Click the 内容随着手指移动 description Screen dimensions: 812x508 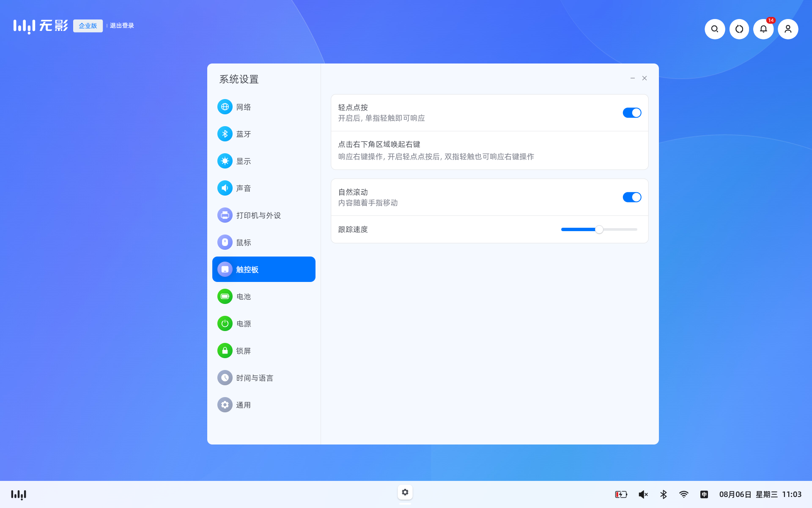click(368, 203)
